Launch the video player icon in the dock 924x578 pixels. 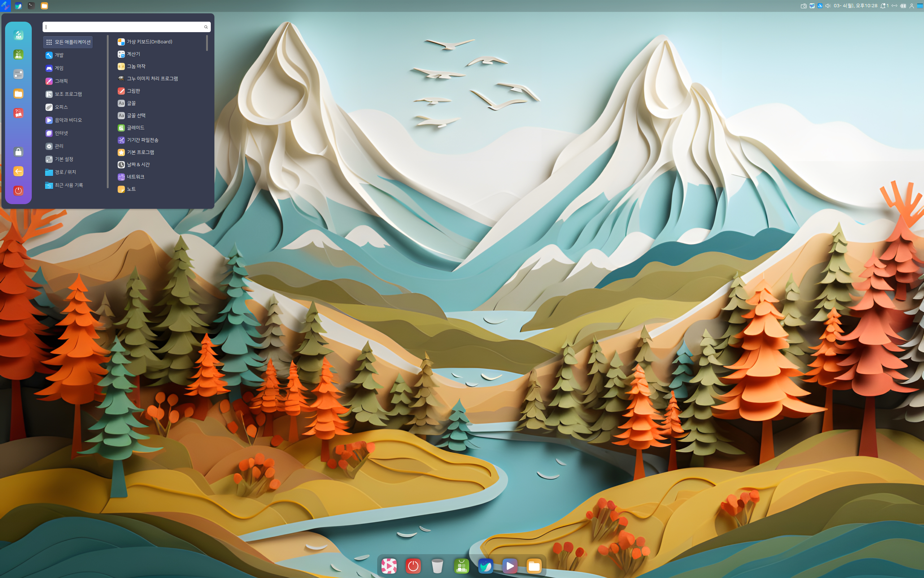coord(510,566)
